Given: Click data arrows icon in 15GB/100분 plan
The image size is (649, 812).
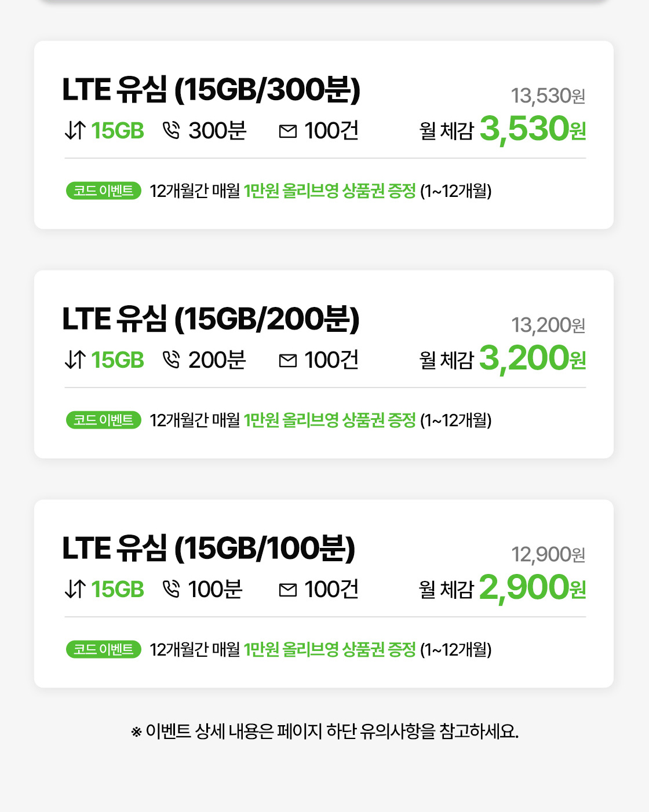Looking at the screenshot, I should [75, 590].
